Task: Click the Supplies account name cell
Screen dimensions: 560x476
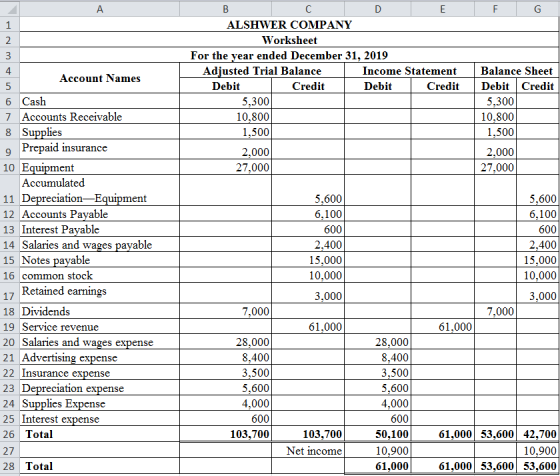Action: (x=100, y=132)
